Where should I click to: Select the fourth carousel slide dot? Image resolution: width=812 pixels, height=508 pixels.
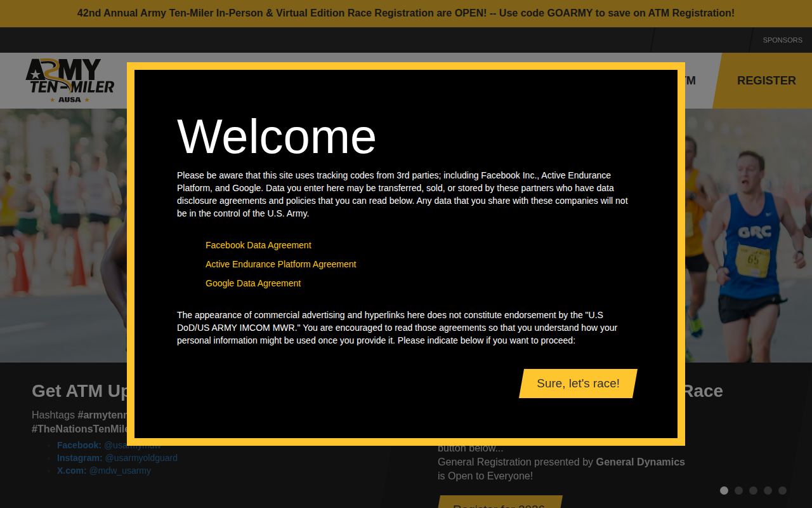click(x=768, y=490)
